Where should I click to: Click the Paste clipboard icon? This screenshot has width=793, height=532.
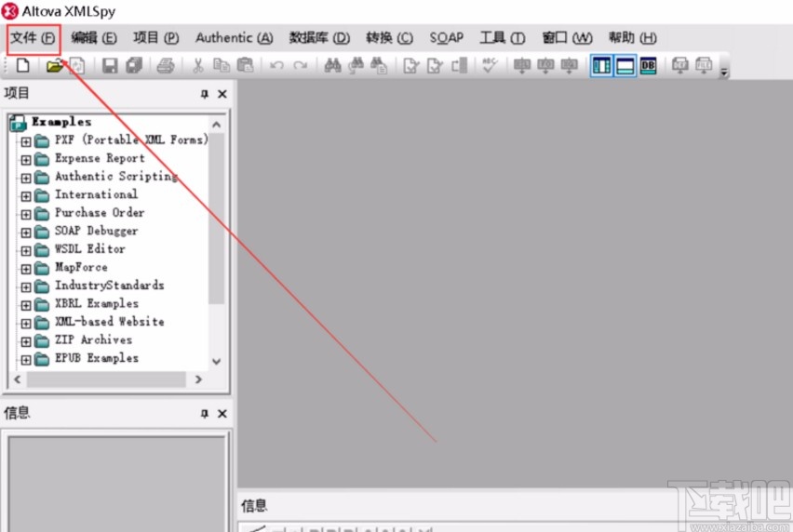click(x=246, y=65)
